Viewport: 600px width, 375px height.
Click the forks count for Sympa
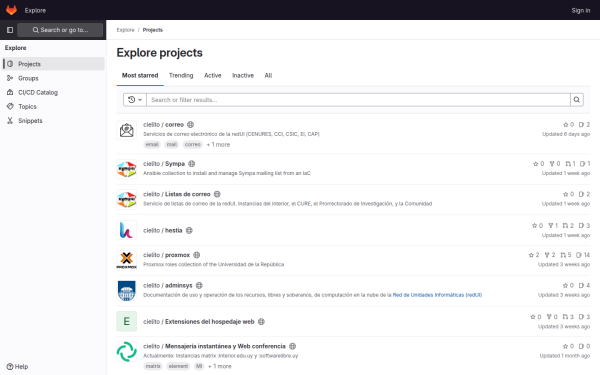point(555,163)
